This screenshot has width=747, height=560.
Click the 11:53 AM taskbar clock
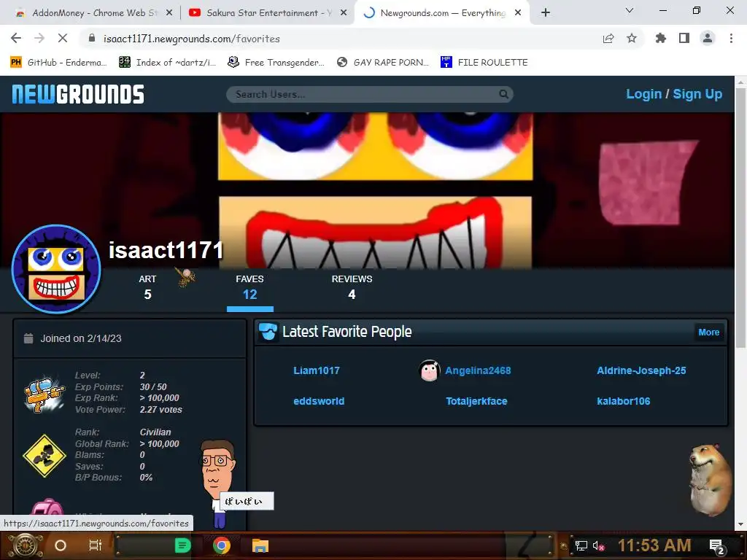click(654, 545)
